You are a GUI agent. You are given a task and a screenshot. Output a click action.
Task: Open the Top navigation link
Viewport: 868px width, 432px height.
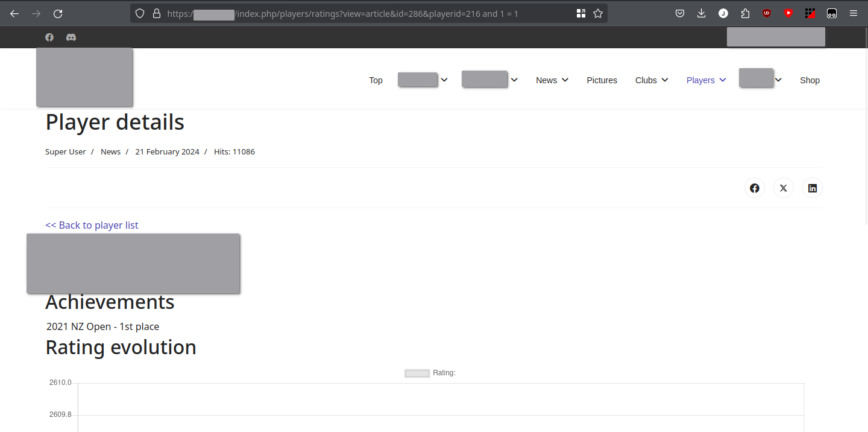pyautogui.click(x=376, y=80)
